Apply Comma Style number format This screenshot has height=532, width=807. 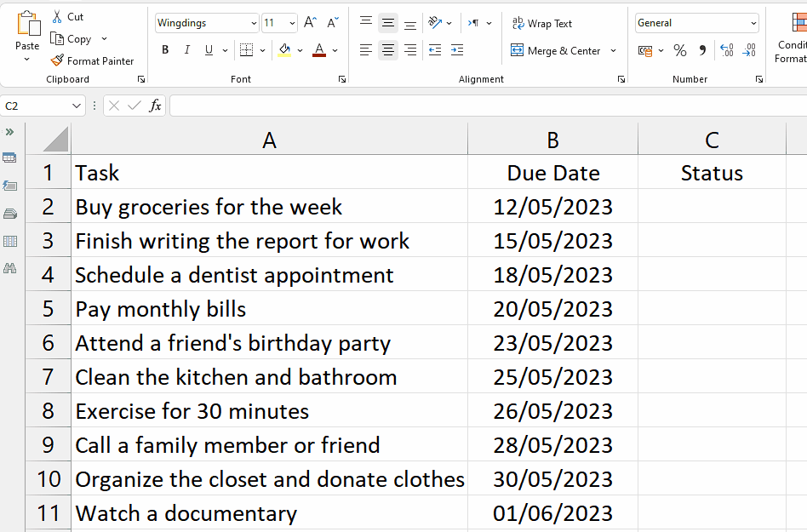click(702, 51)
